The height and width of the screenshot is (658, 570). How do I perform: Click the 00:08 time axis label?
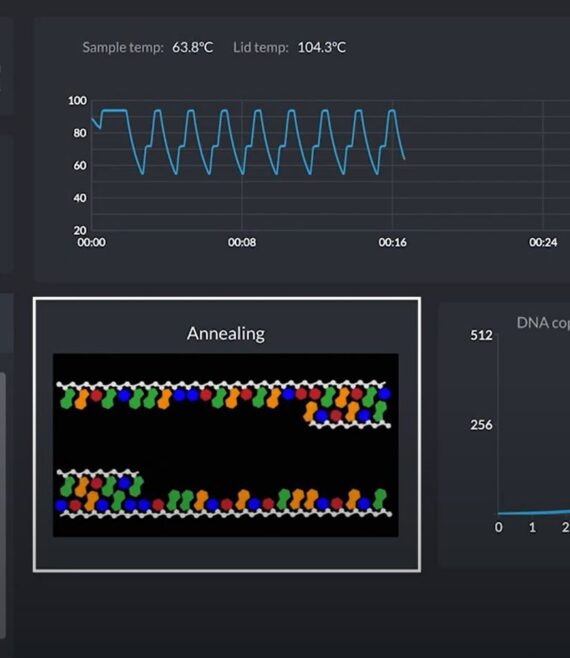click(242, 243)
